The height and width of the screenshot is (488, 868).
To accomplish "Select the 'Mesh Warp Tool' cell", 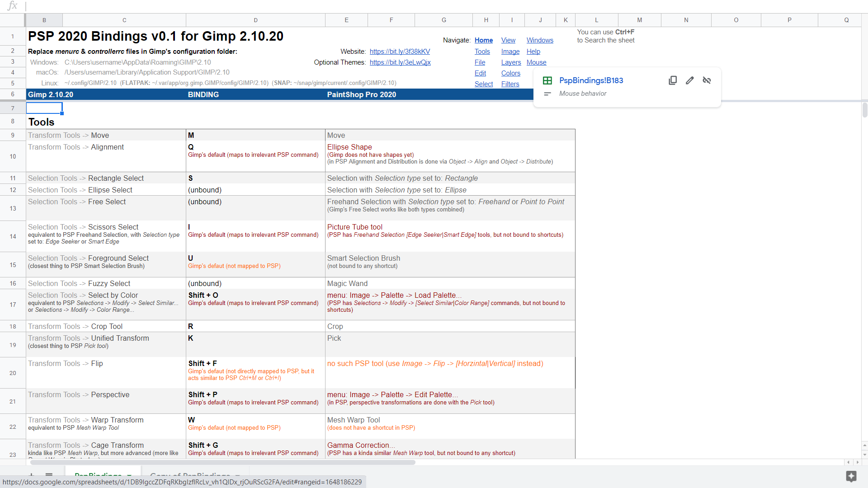I will coord(450,427).
